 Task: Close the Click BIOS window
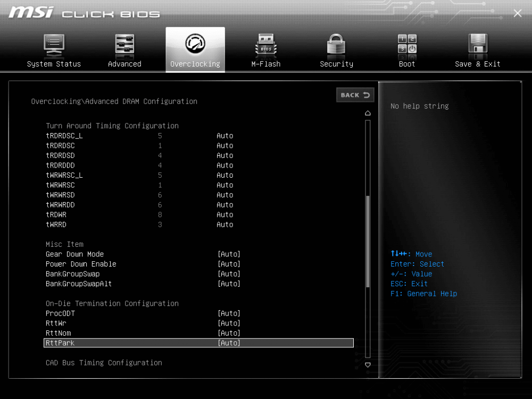tap(518, 13)
